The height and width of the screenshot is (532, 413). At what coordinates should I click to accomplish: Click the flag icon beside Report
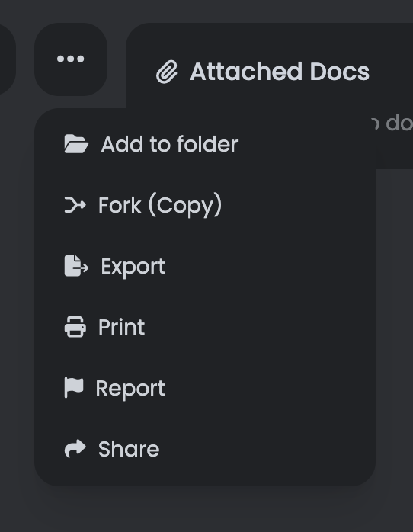tap(74, 388)
